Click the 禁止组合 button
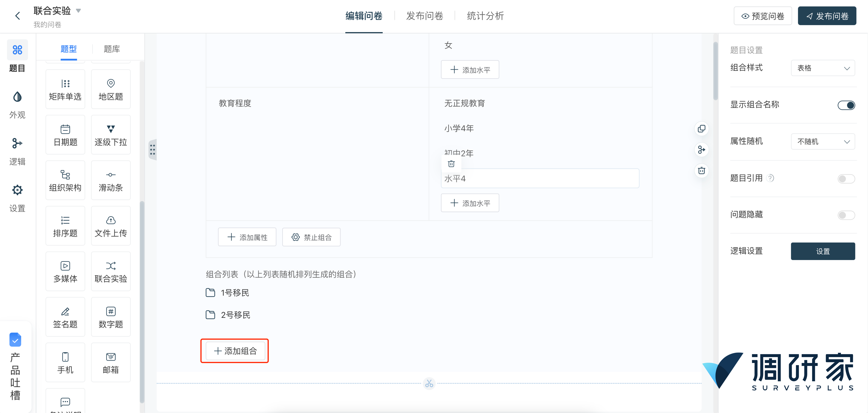This screenshot has height=413, width=868. tap(311, 237)
